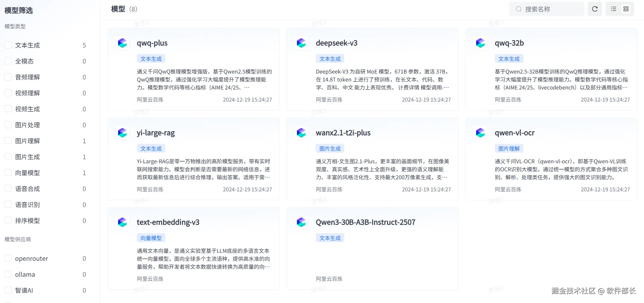
Task: Open the Qwen3-30B-A3B-Instruct-2507 model title
Action: 365,222
